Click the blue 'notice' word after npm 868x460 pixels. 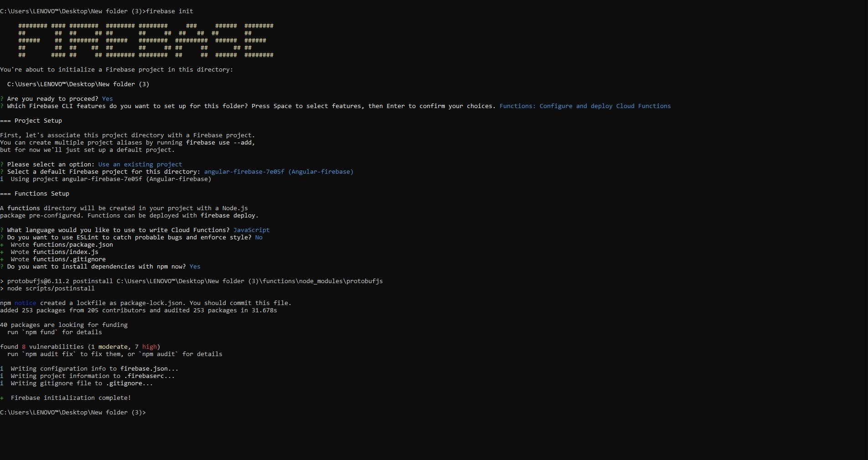(x=25, y=303)
